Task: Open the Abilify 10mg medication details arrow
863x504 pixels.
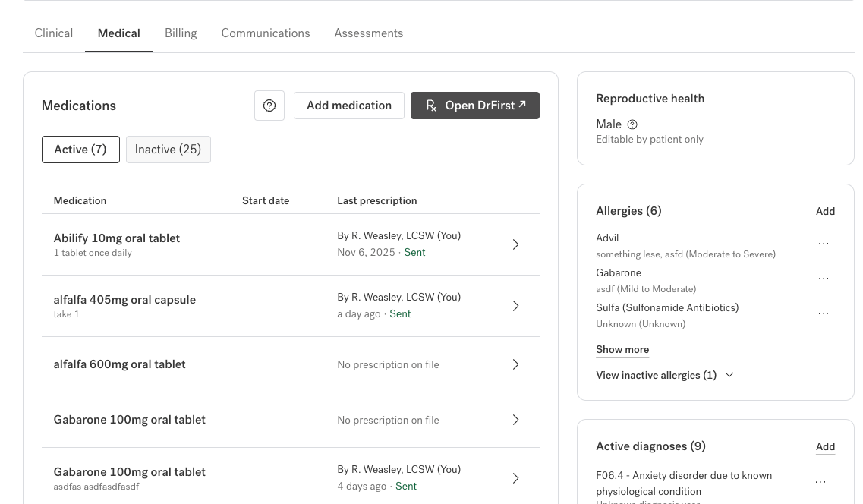Action: pyautogui.click(x=515, y=244)
